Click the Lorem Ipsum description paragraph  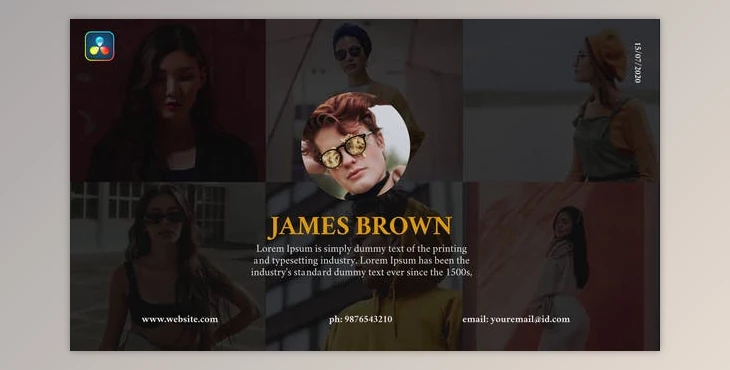pos(361,260)
